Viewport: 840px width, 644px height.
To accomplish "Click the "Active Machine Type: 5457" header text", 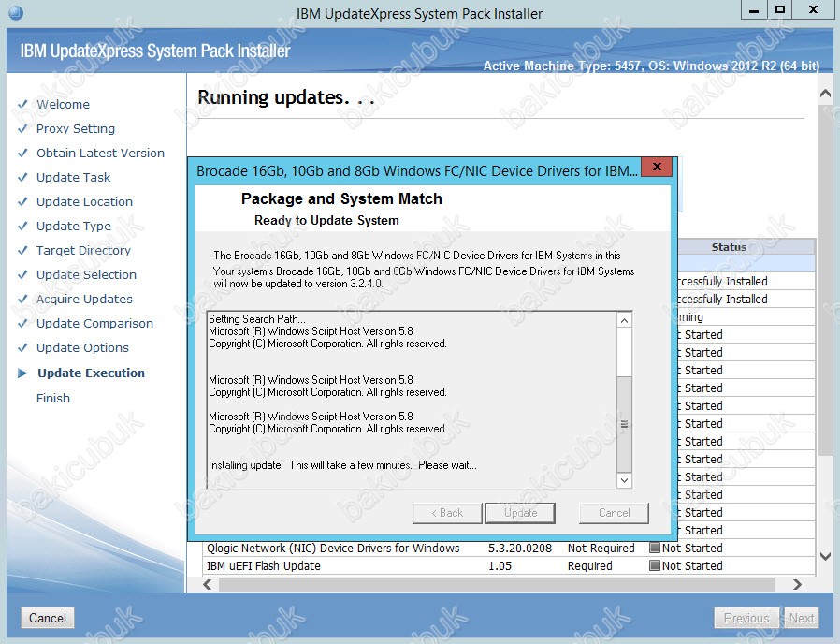I will [563, 66].
